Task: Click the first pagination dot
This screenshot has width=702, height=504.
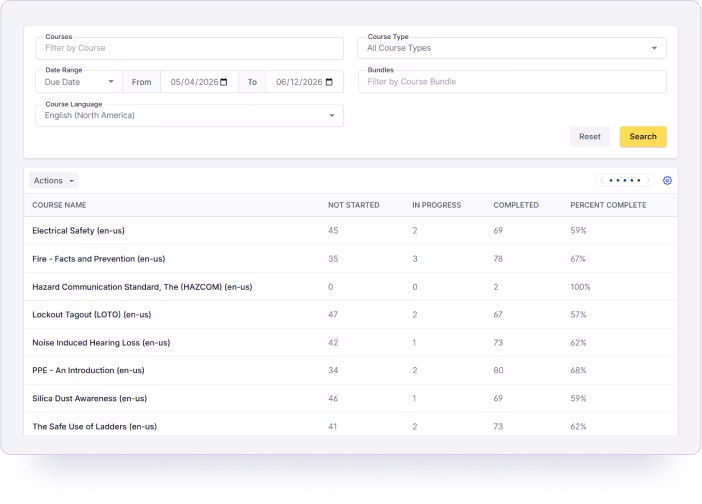Action: (x=611, y=180)
